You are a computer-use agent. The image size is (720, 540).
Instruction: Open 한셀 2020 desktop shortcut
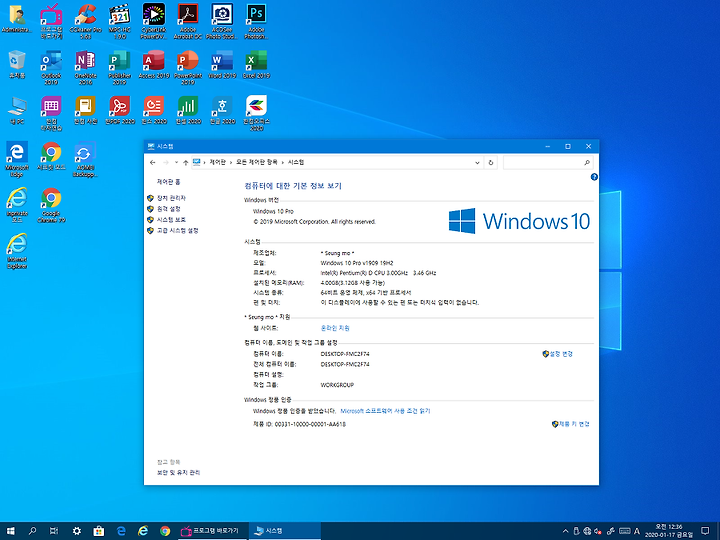(x=188, y=110)
